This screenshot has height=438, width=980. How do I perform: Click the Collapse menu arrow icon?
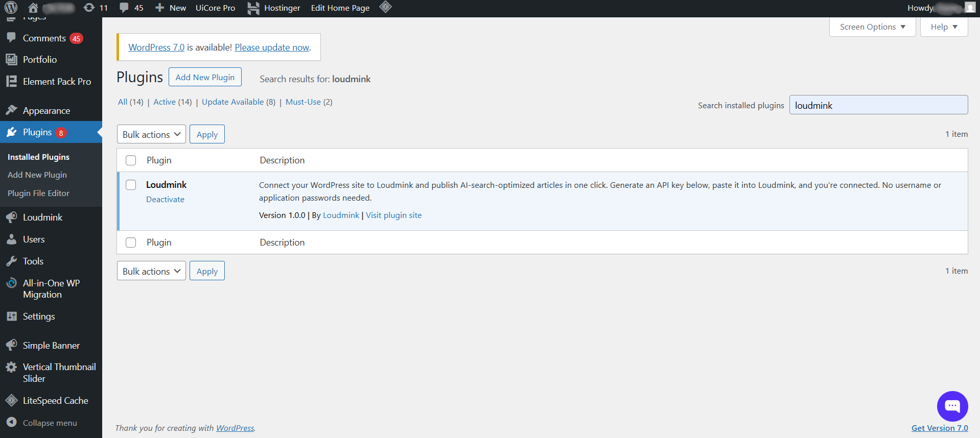click(11, 422)
